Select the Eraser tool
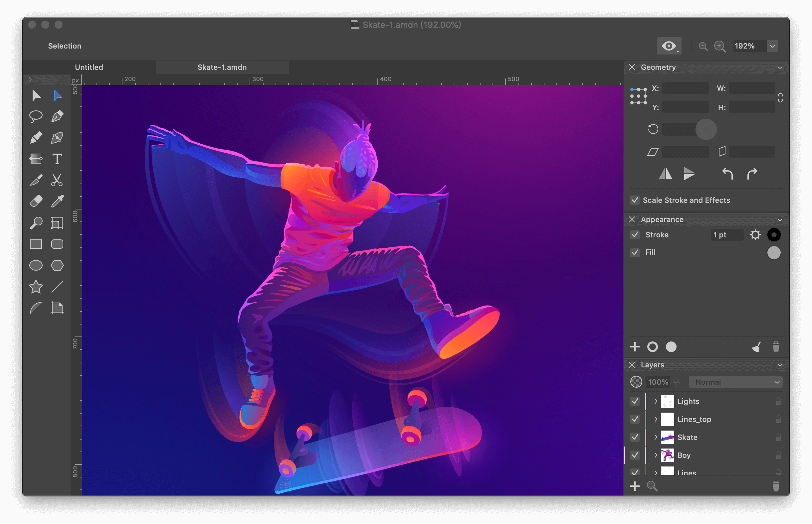Screen dimensions: 812x524 (x=36, y=201)
